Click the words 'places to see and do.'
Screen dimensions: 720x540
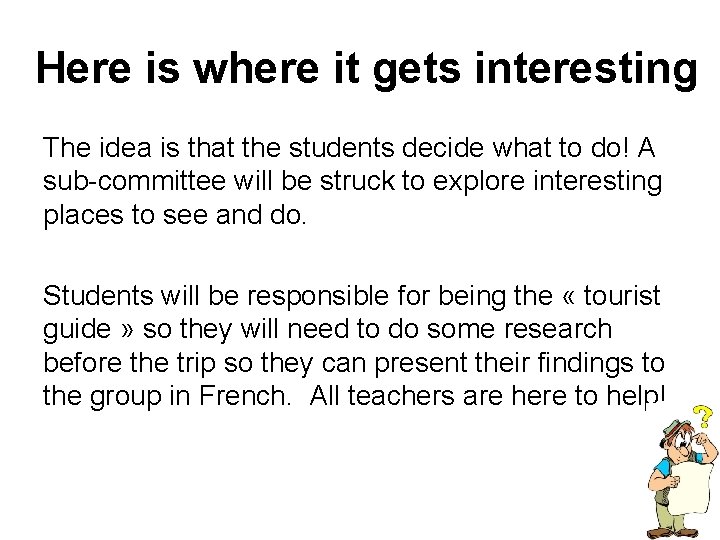click(174, 215)
